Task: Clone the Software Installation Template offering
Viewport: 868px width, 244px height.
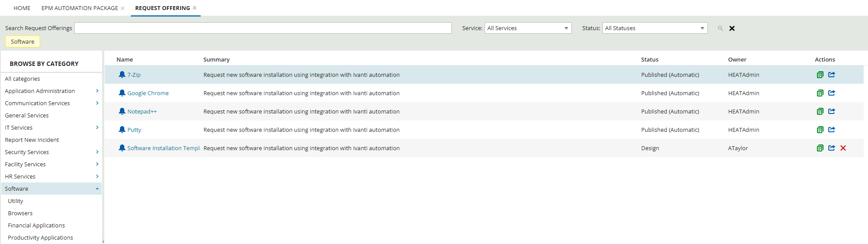Action: pyautogui.click(x=820, y=148)
